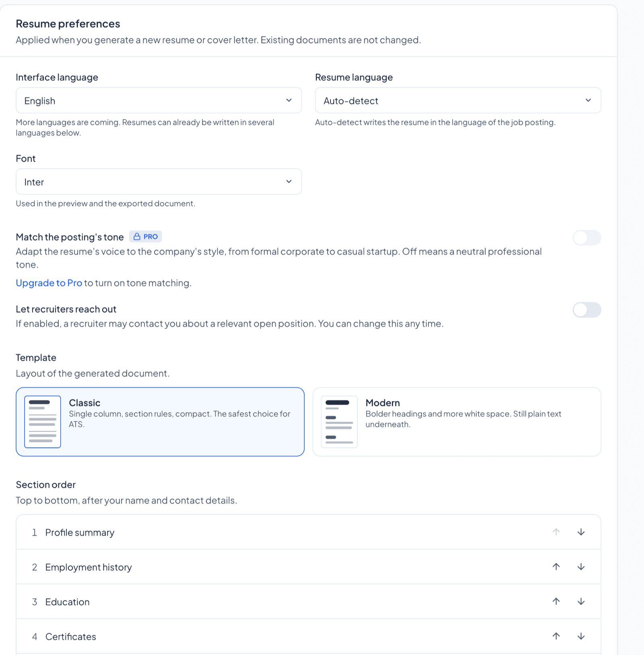Click the Education row label

tap(67, 601)
